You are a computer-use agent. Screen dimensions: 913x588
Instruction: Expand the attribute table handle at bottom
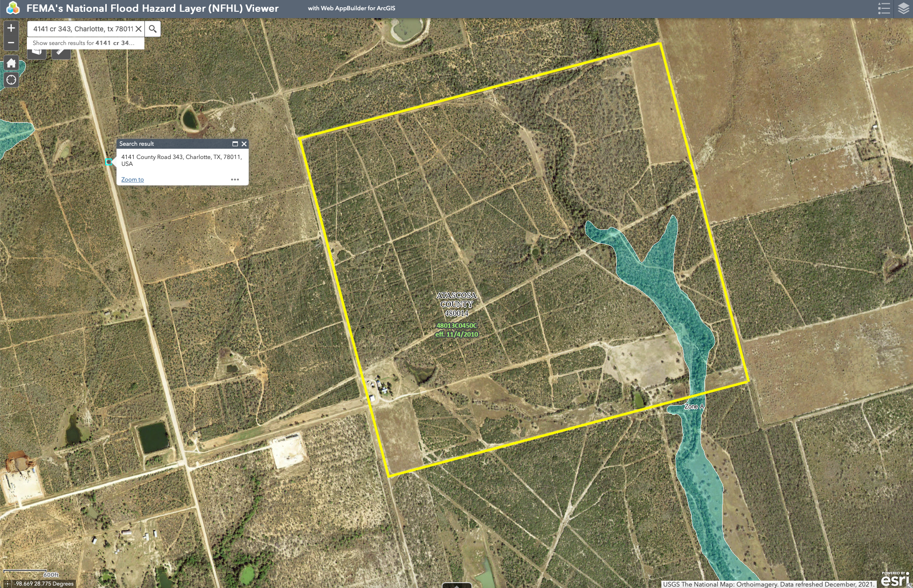456,585
